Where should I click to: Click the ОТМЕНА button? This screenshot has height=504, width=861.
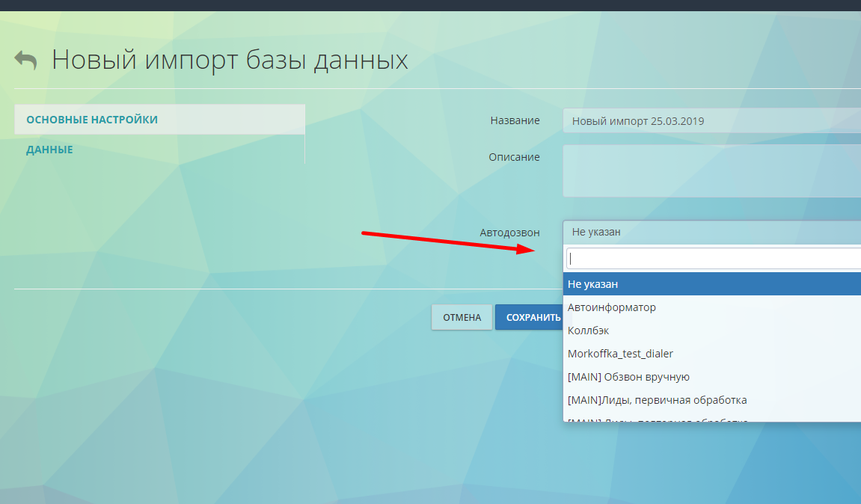[462, 316]
